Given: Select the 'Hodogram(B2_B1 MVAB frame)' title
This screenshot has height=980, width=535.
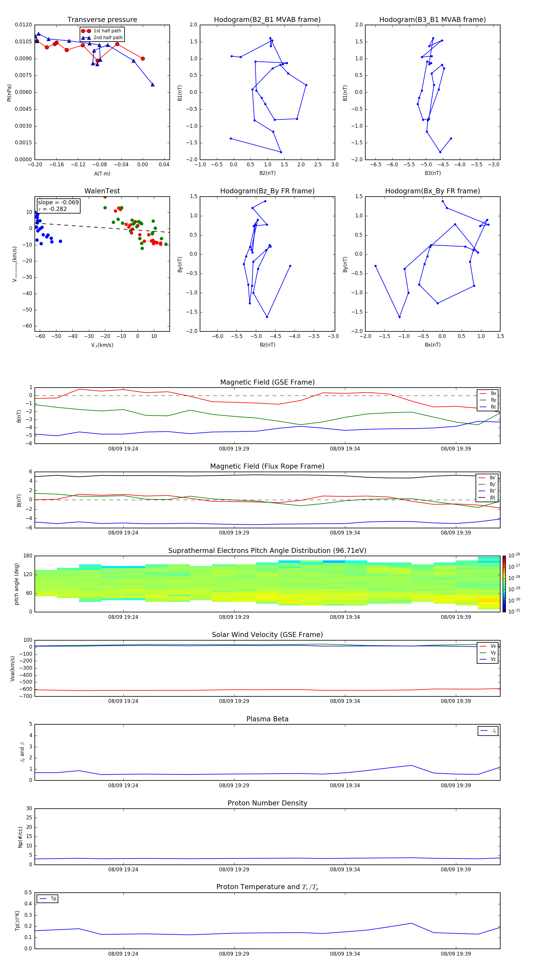Looking at the screenshot, I should 267,20.
